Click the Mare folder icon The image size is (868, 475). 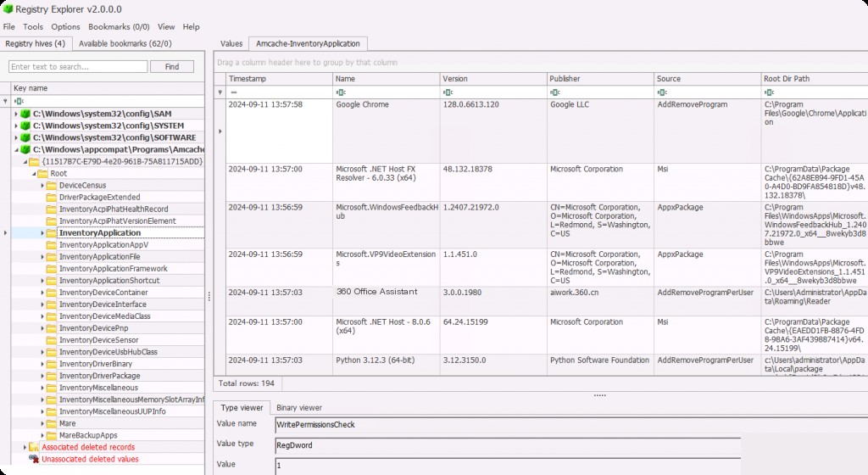tap(52, 423)
